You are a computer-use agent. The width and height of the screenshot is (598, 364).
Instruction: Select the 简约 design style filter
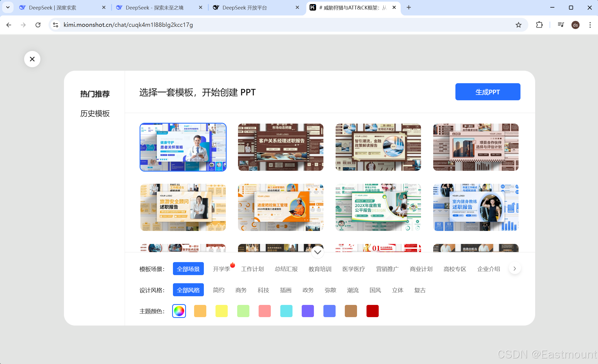pyautogui.click(x=218, y=290)
